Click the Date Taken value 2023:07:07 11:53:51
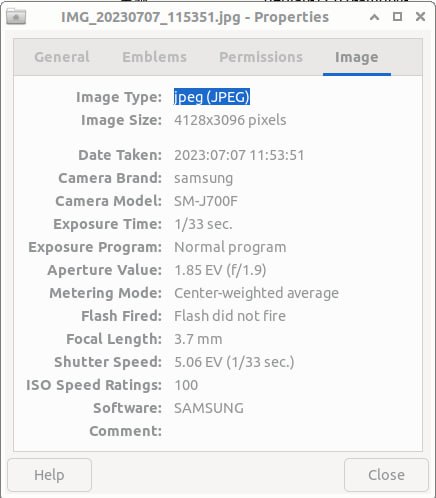 click(x=239, y=155)
